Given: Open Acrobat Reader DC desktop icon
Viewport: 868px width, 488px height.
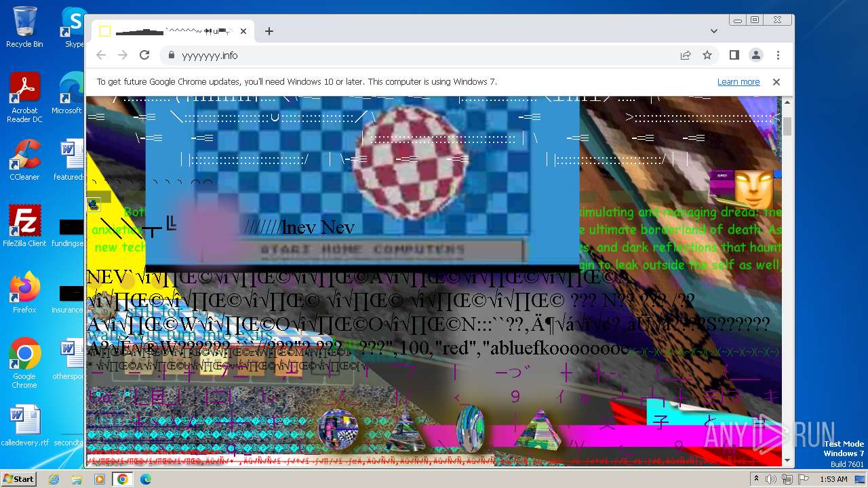Looking at the screenshot, I should click(24, 98).
